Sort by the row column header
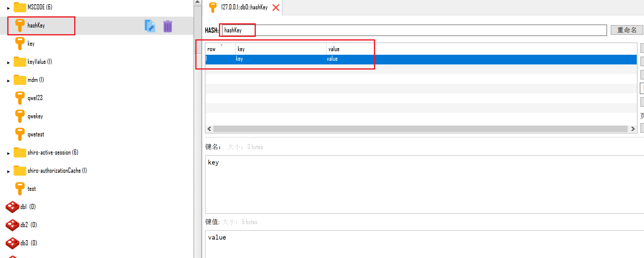 pyautogui.click(x=220, y=49)
